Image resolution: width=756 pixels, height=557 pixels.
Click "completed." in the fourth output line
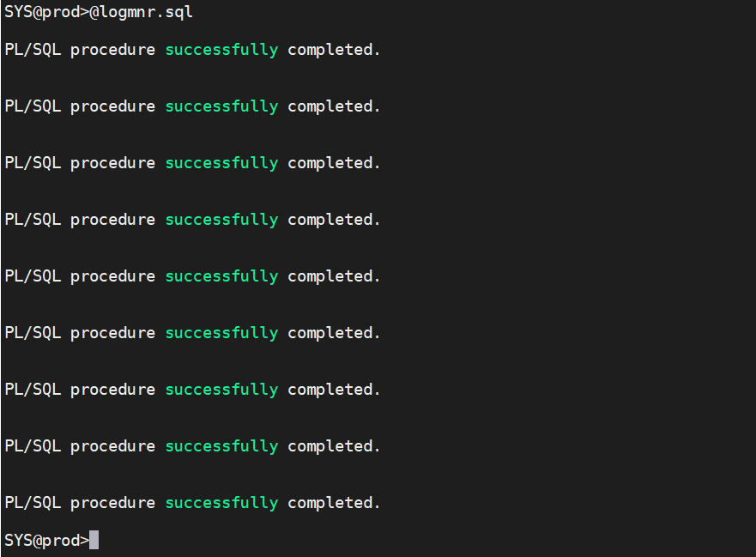point(334,220)
